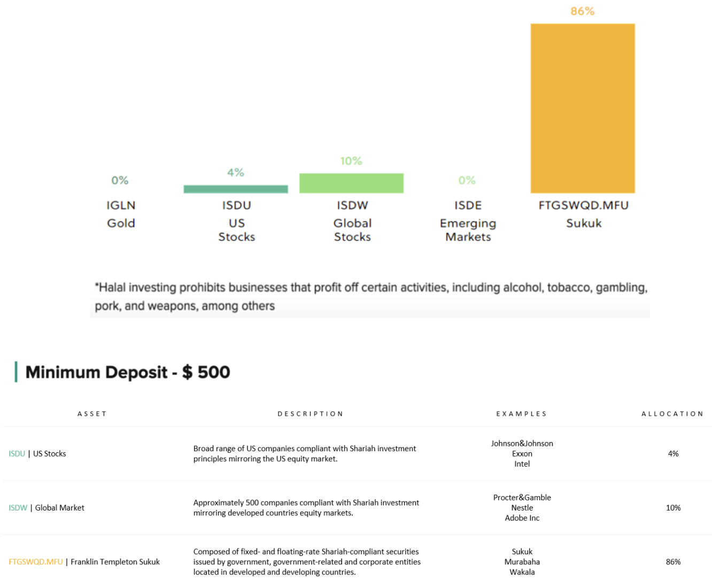Open the ISDW ticker link in table

coord(18,508)
